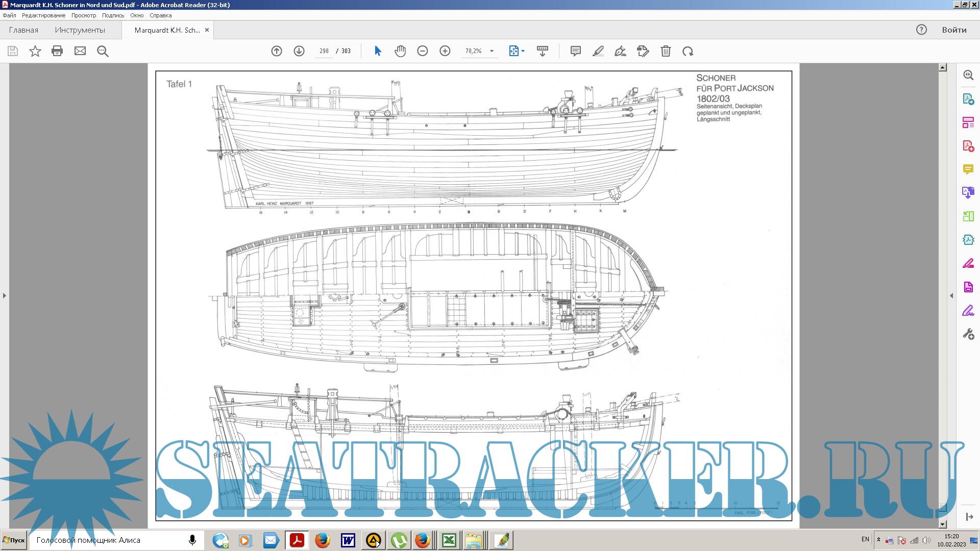Activate the selection arrow tool

click(x=378, y=51)
